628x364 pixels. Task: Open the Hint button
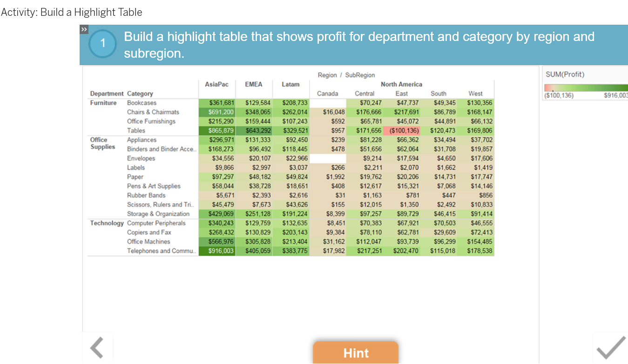point(356,353)
